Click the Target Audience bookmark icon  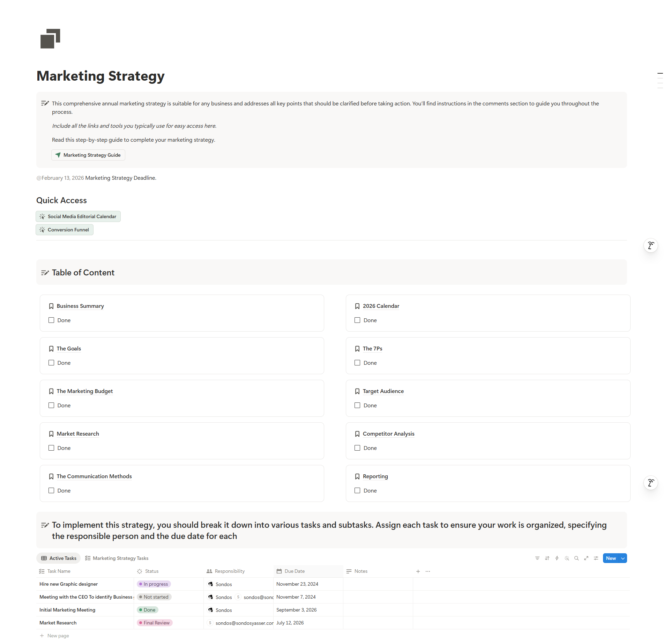pos(357,391)
